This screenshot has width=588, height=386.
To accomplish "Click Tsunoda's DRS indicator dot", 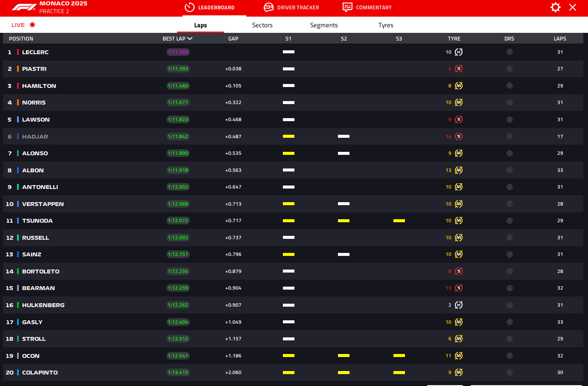I will pyautogui.click(x=509, y=221).
